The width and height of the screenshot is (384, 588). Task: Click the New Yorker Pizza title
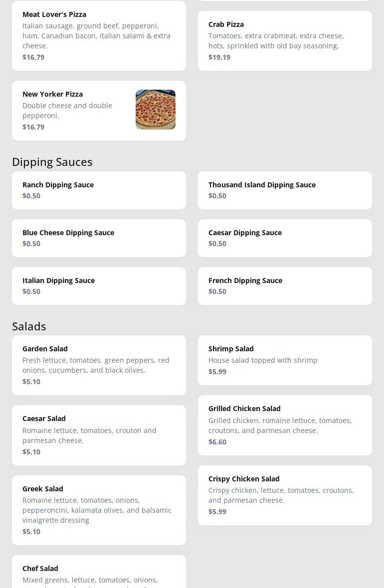click(x=52, y=94)
